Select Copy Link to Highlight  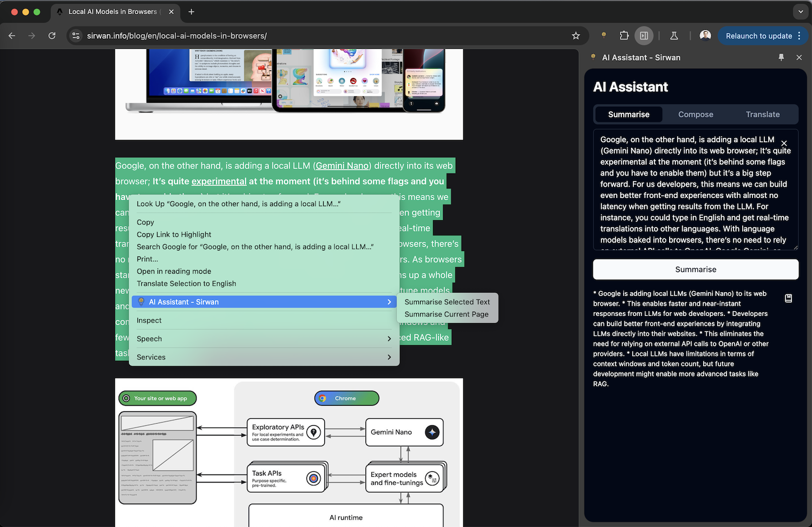pos(264,235)
